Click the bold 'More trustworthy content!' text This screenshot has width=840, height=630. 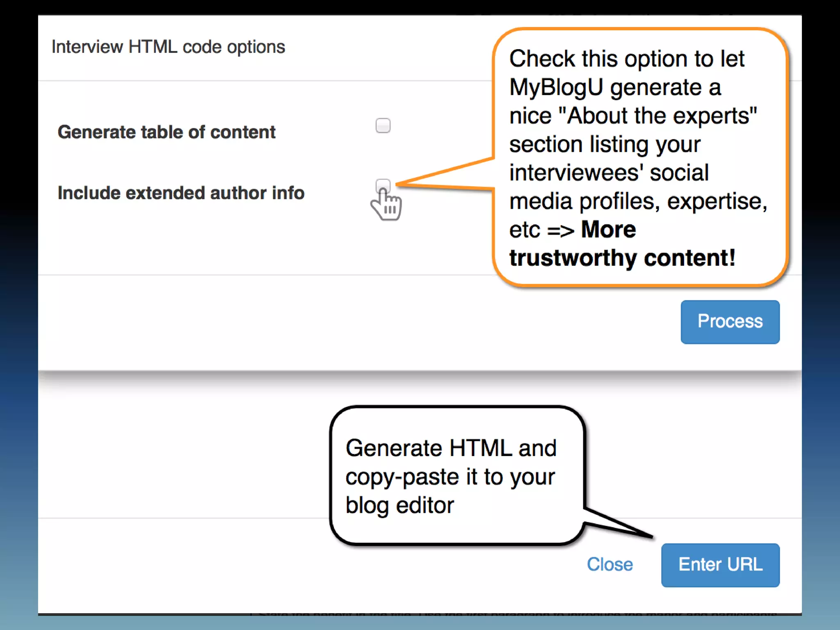coord(622,258)
